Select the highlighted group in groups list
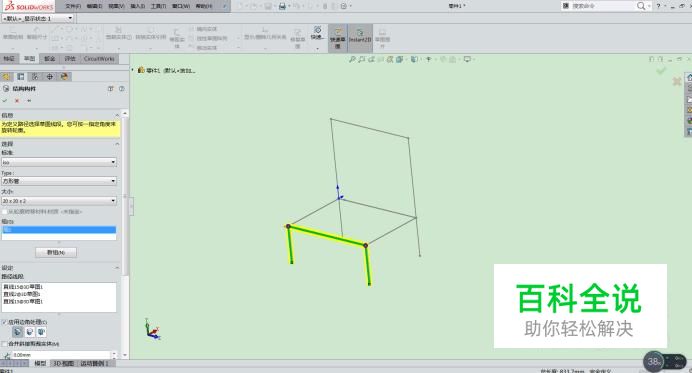Viewport: 692px width, 373px height. pos(59,230)
